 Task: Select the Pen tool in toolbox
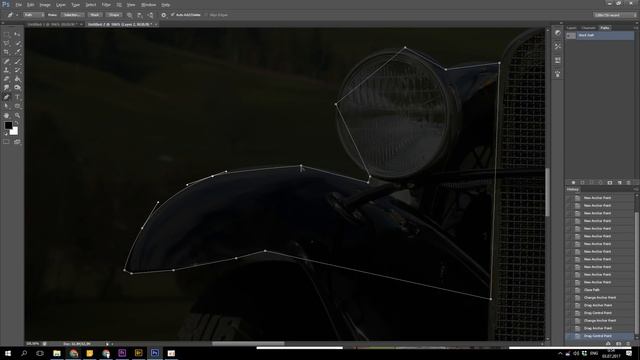pyautogui.click(x=6, y=97)
